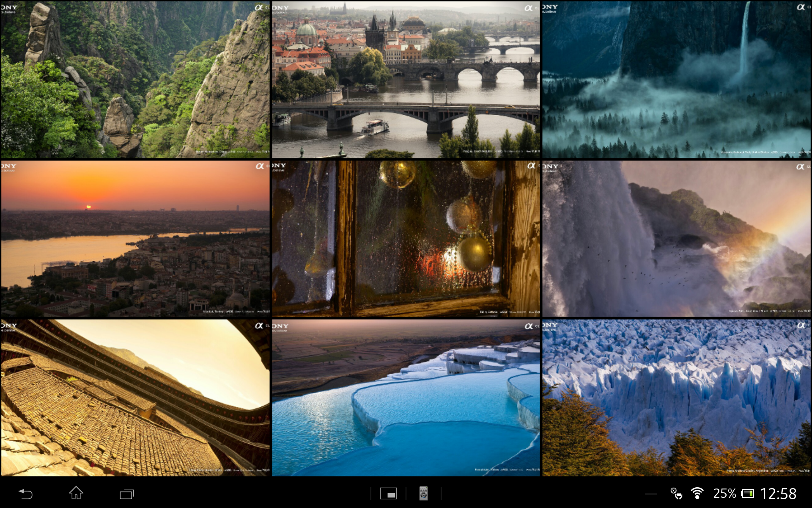Open the green rocky mountain photo
812x508 pixels.
pos(135,80)
